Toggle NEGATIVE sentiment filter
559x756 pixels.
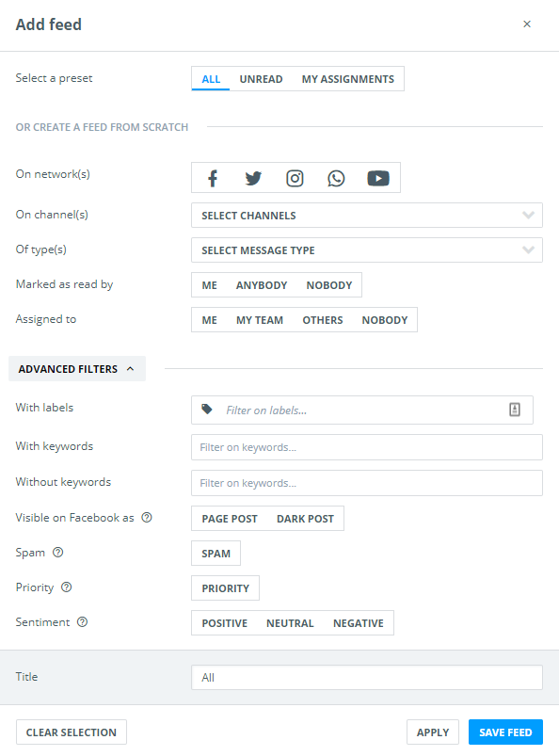pyautogui.click(x=359, y=623)
